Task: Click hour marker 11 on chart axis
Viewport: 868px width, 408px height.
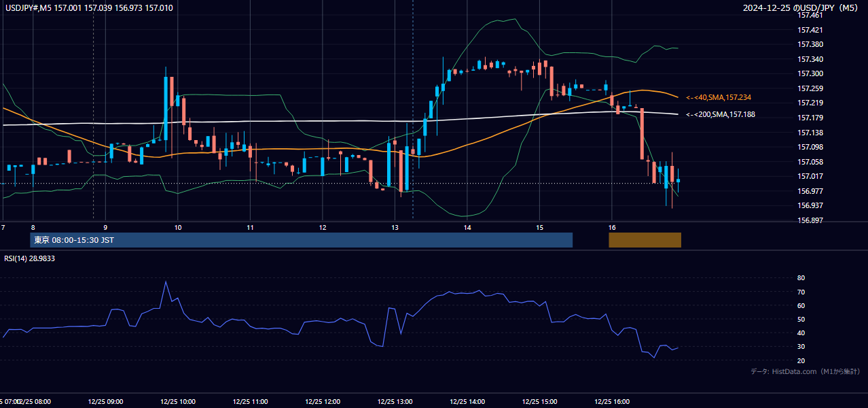Action: (x=250, y=228)
